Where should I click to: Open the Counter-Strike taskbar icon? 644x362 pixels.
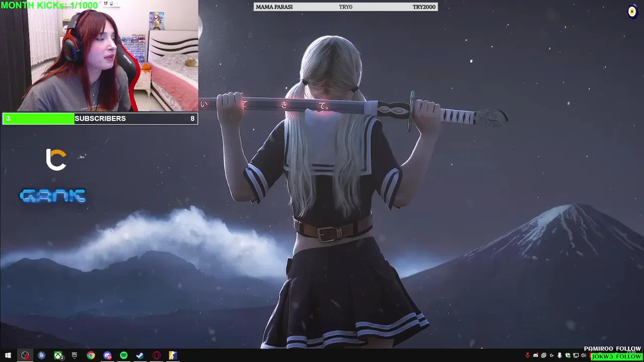coord(173,355)
